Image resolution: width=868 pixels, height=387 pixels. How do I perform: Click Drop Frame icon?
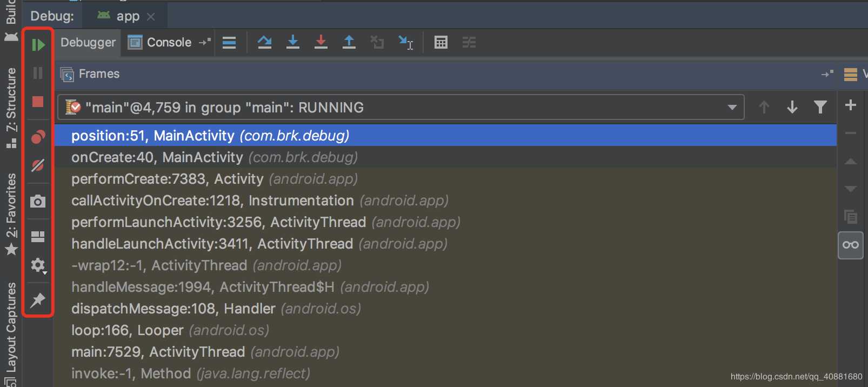[x=377, y=42]
